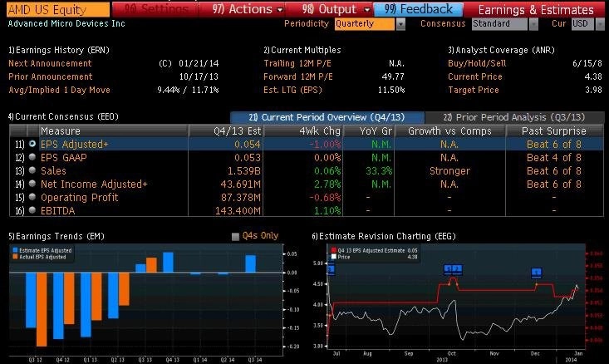This screenshot has width=609, height=364.
Task: Click the Sales estimate value 1.539B
Action: tap(244, 170)
